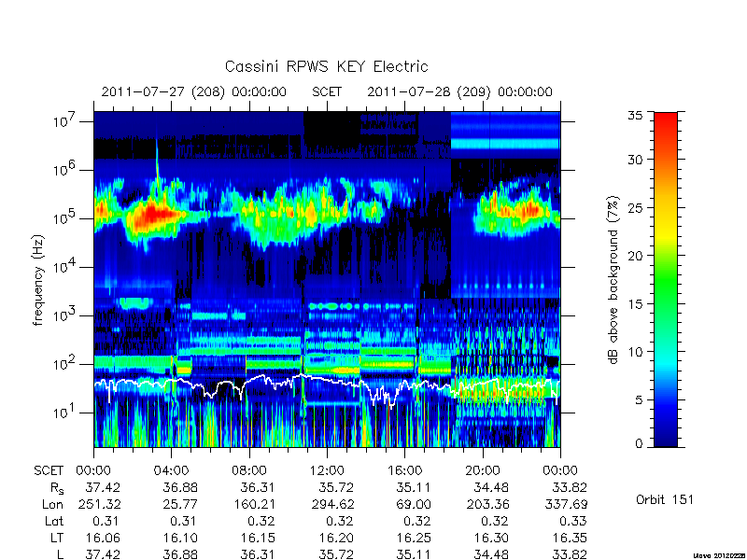Click the 'dB above background (7%)' label
This screenshot has height=560, width=747.
613,280
